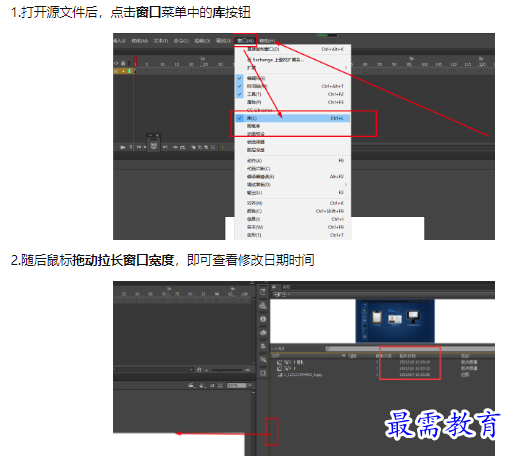The height and width of the screenshot is (456, 509).
Task: Open the 帮助(H) menu
Action: 267,41
